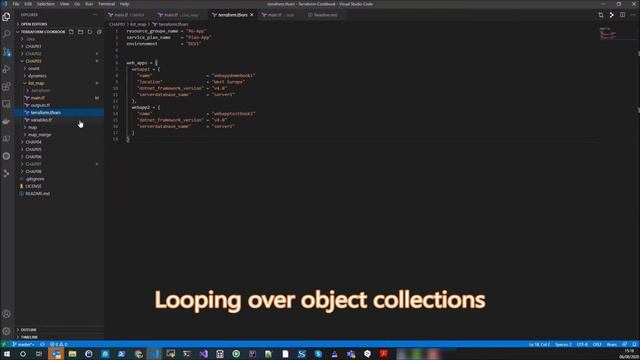Open the Explorer view in the activity bar
The width and height of the screenshot is (640, 360).
pos(6,17)
